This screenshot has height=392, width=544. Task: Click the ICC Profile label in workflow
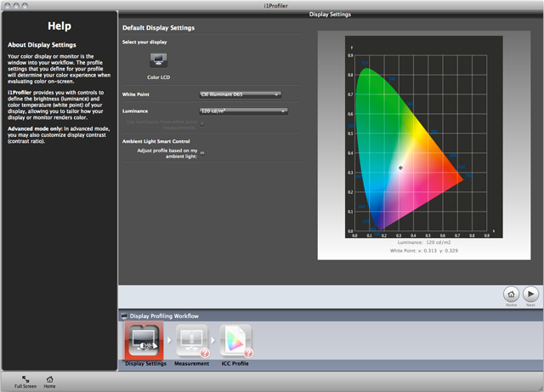[235, 364]
